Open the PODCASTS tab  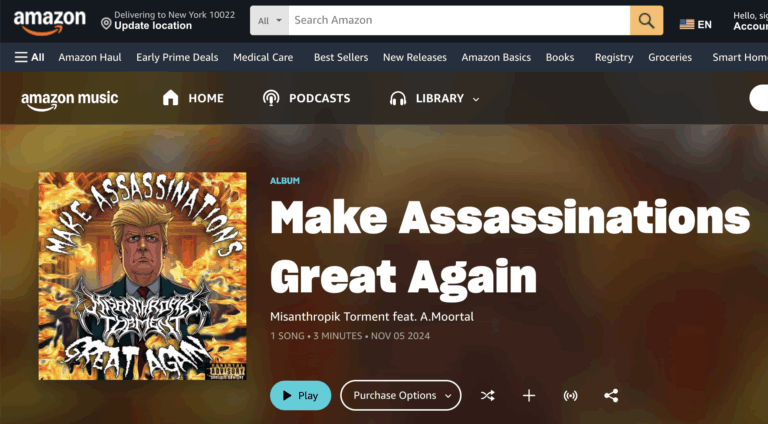(x=319, y=98)
